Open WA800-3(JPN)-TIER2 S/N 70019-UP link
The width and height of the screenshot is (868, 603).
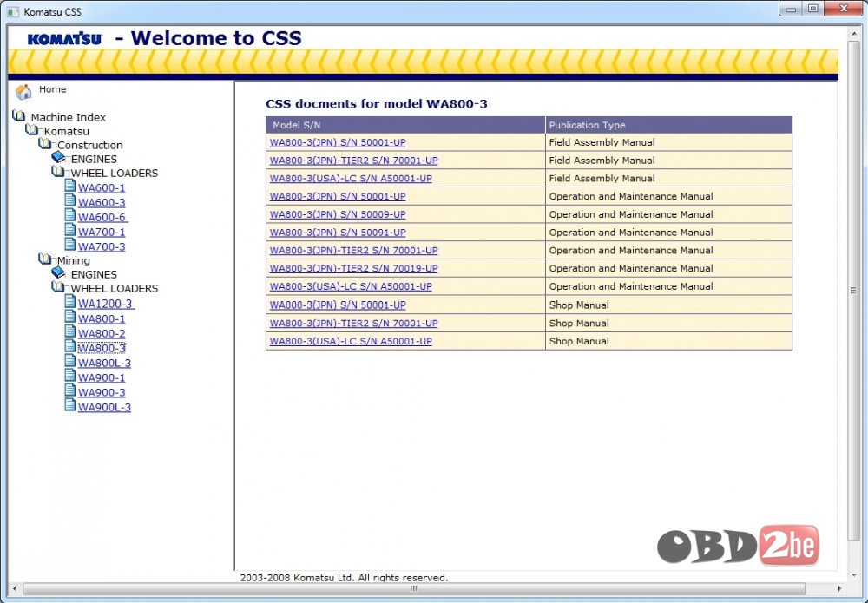tap(354, 268)
